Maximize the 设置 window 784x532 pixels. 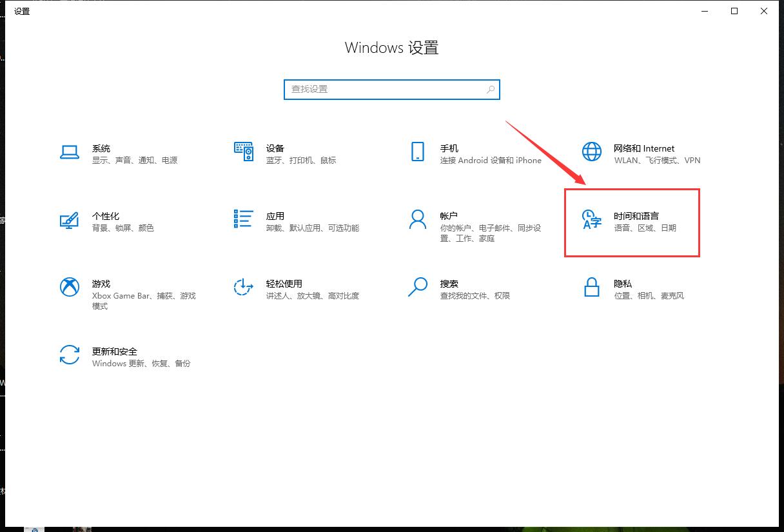(734, 11)
